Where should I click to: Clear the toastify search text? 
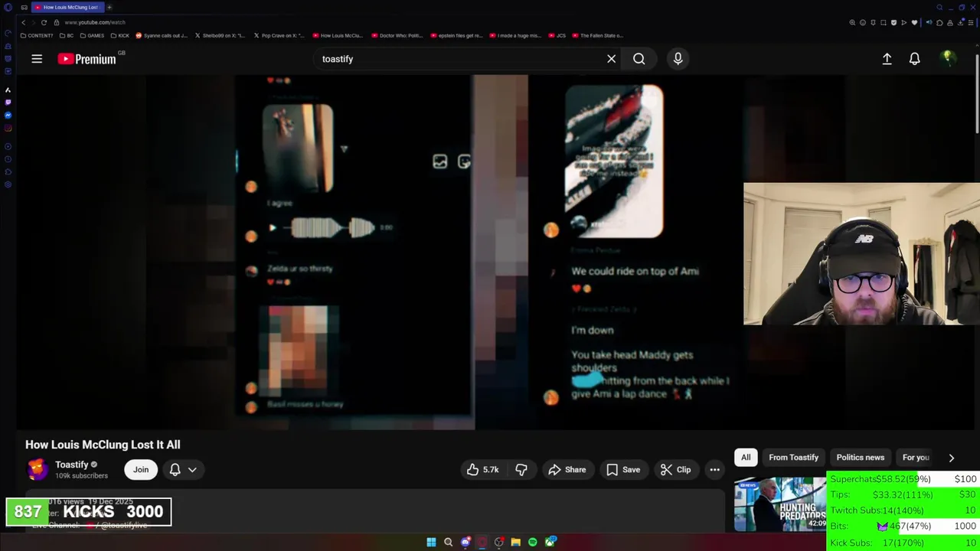tap(611, 59)
